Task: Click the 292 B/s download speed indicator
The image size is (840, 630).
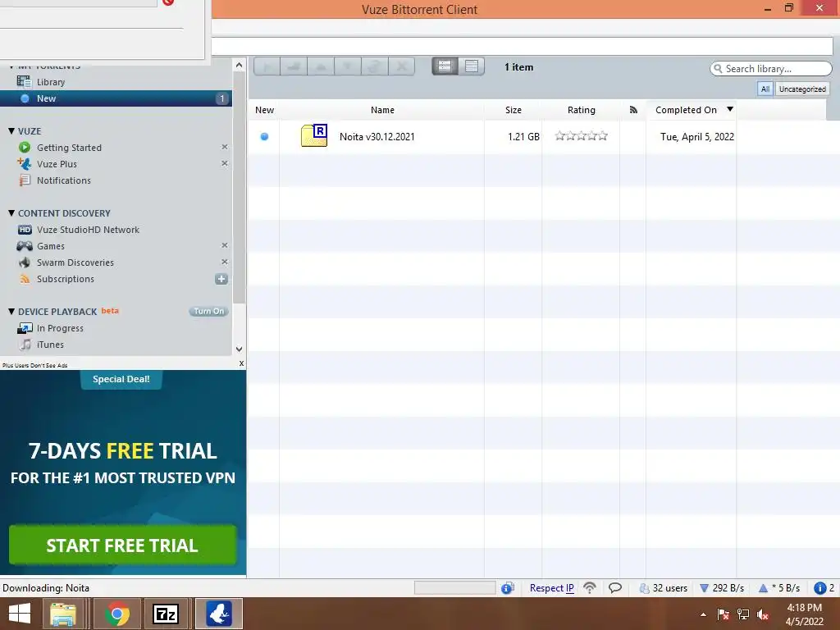Action: (722, 588)
